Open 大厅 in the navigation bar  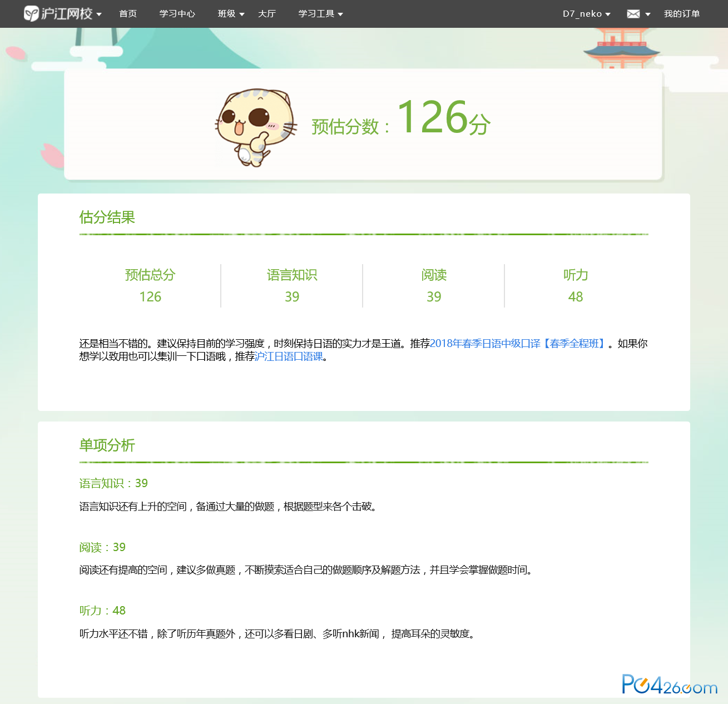click(267, 14)
